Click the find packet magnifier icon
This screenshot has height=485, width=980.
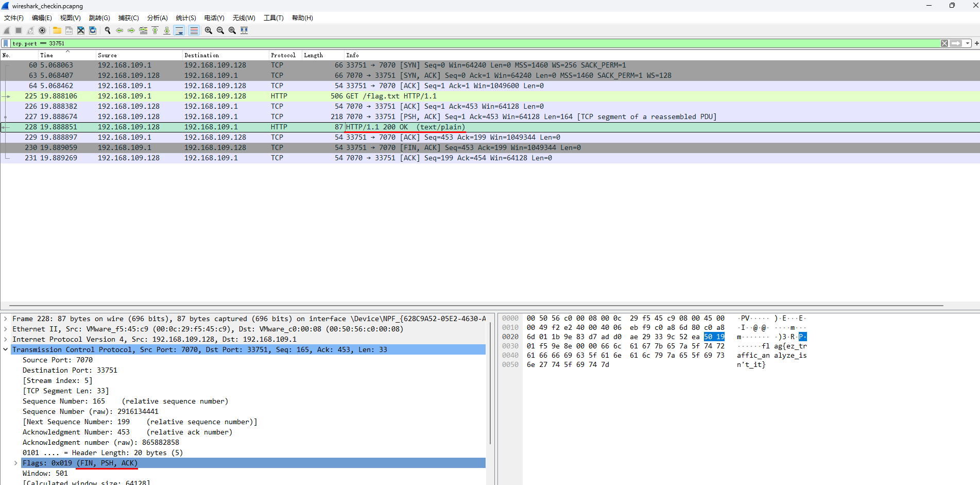coord(108,30)
